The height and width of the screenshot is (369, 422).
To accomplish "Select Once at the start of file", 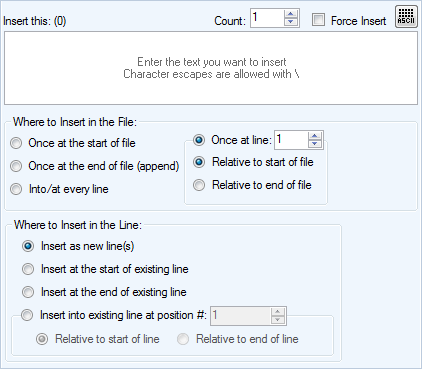I will pyautogui.click(x=73, y=143).
